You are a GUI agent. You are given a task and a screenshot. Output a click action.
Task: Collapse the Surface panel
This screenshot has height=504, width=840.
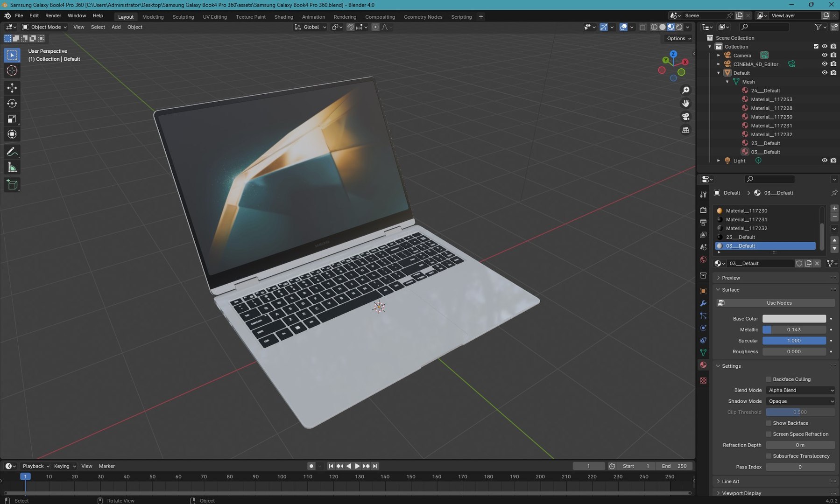tap(730, 290)
